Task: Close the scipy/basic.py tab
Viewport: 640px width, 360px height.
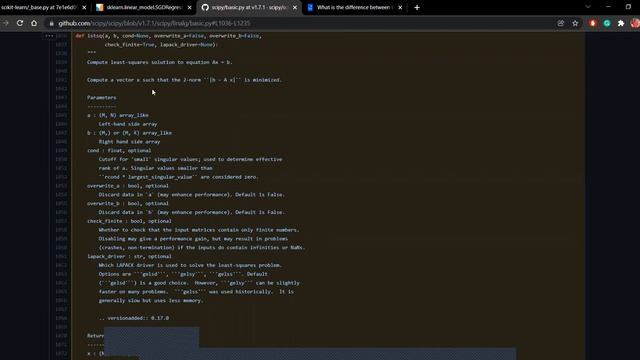Action: (295, 7)
